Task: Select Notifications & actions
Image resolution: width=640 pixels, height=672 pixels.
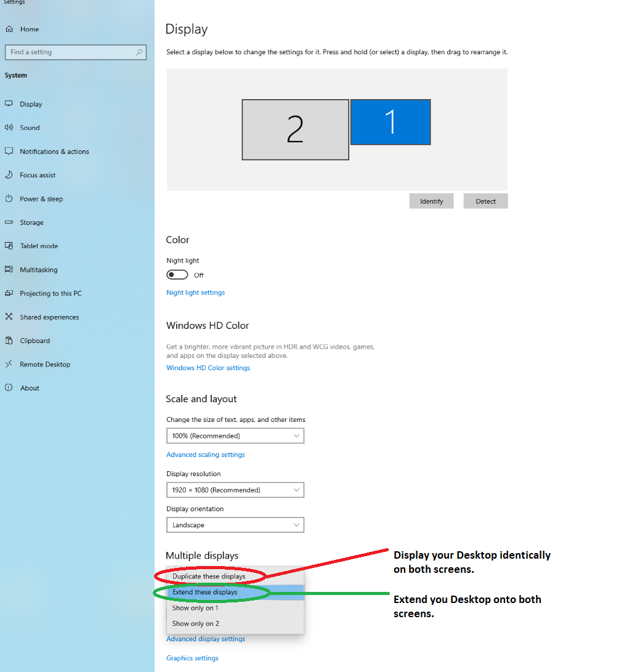Action: (49, 151)
